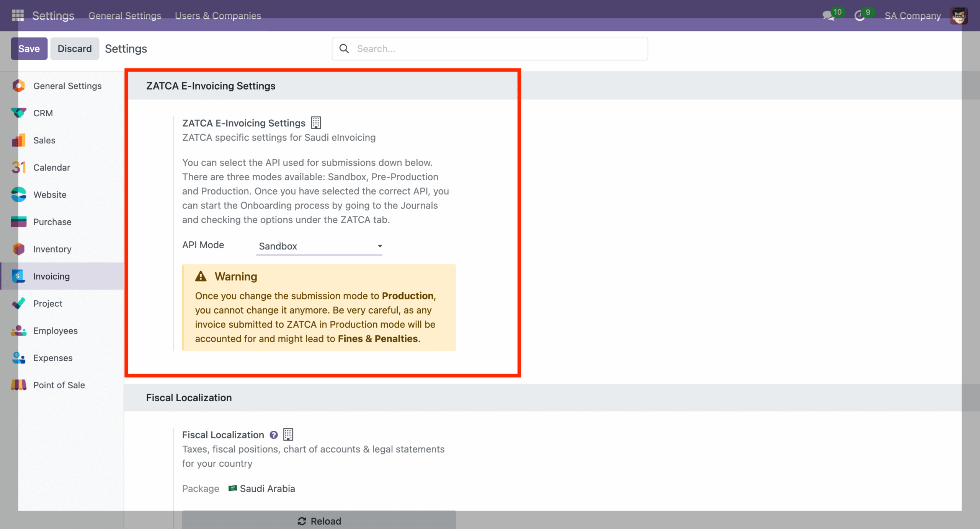Screen dimensions: 980x529
Task: Open the apps grid menu icon
Action: [18, 15]
